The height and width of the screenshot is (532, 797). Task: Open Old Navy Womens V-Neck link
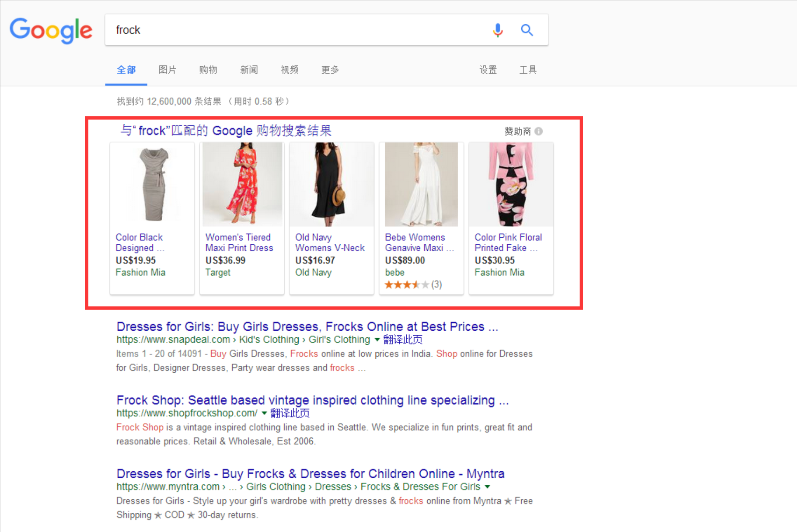pos(330,242)
